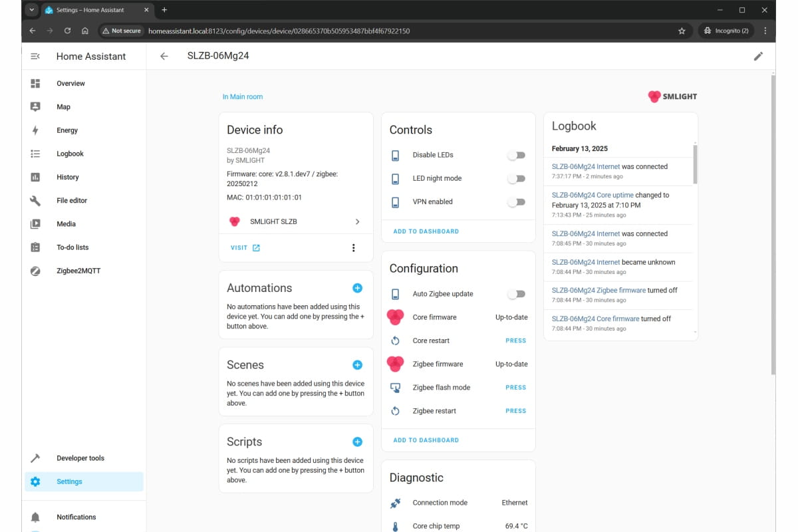This screenshot has height=532, width=798.
Task: Bookmark this page with the star icon
Action: (x=682, y=31)
